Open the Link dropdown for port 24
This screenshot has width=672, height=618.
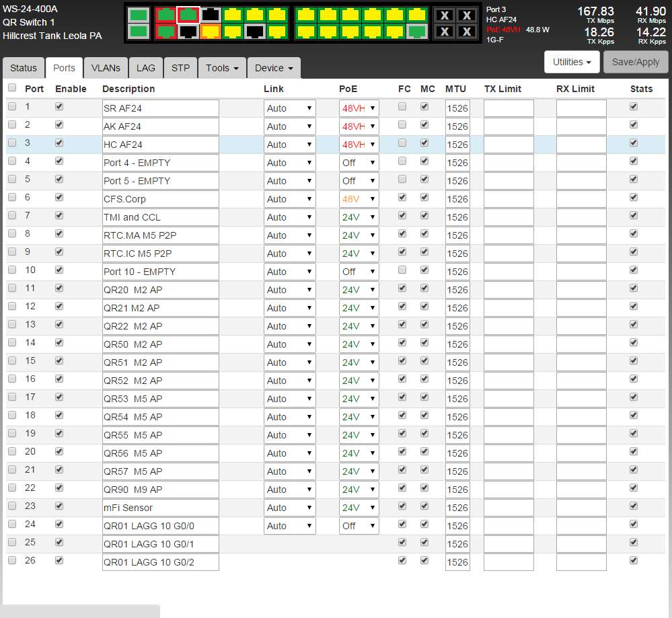(289, 526)
